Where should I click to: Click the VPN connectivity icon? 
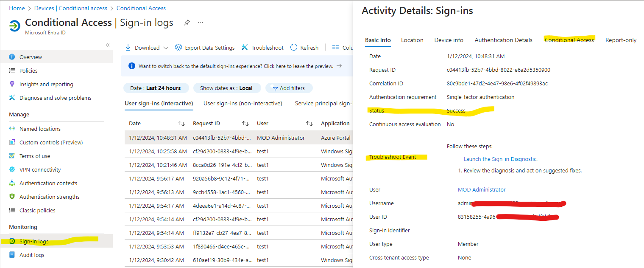point(12,169)
